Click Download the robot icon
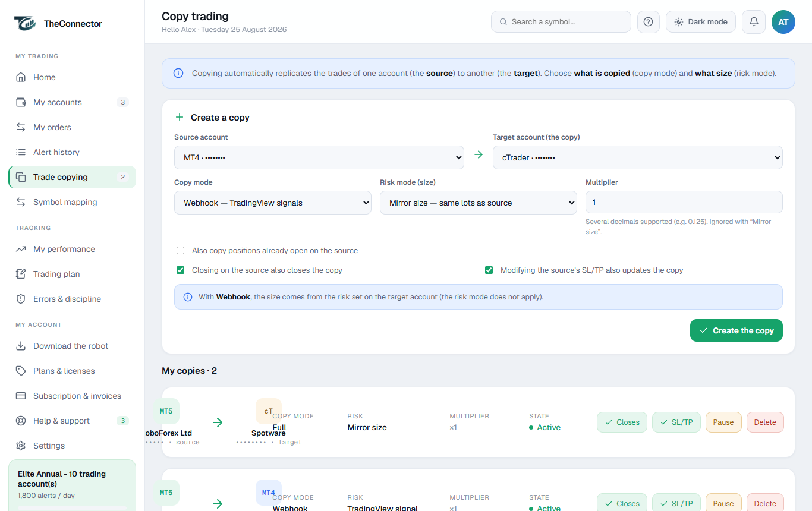812x511 pixels. [21, 346]
